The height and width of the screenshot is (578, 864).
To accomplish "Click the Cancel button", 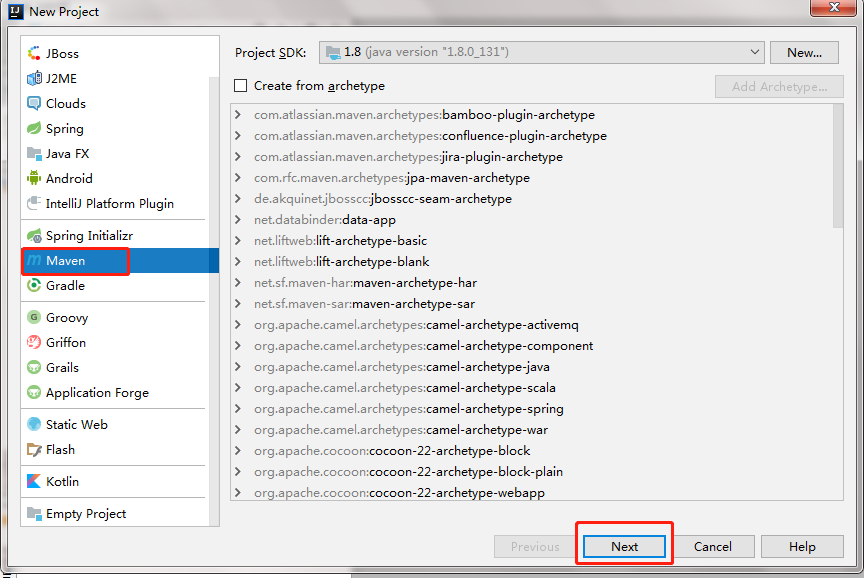I will [713, 547].
